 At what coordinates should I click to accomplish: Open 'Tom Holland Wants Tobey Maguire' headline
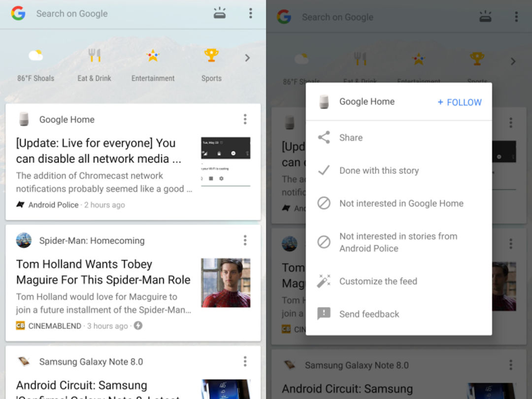(103, 272)
